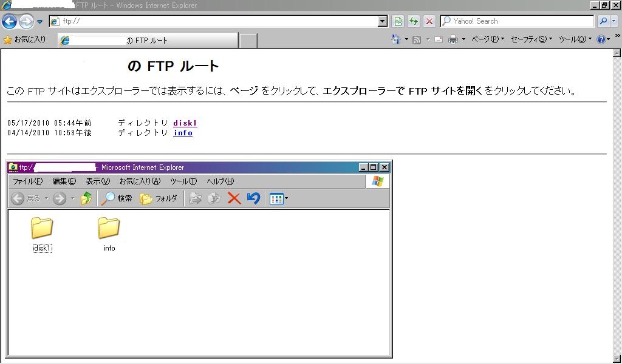Viewport: 622px width, 364px height.
Task: Minimize the inner Microsoft Internet Explorer window
Action: (363, 167)
